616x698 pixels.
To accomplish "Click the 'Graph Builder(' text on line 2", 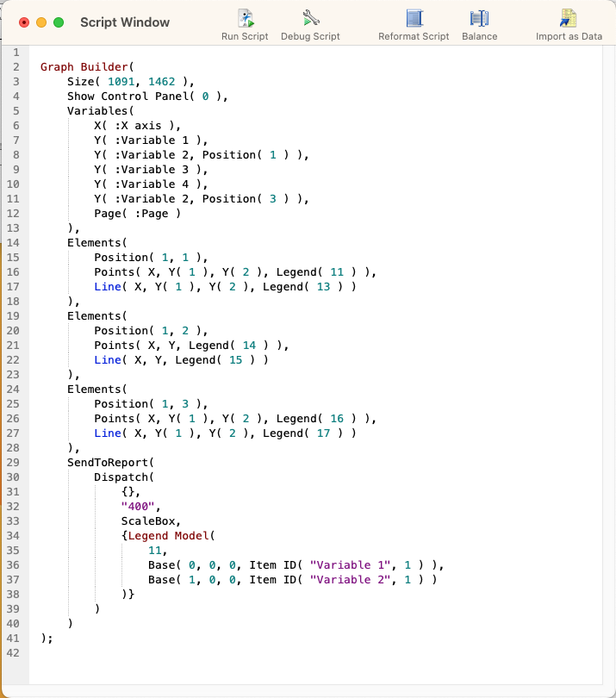I will (87, 66).
